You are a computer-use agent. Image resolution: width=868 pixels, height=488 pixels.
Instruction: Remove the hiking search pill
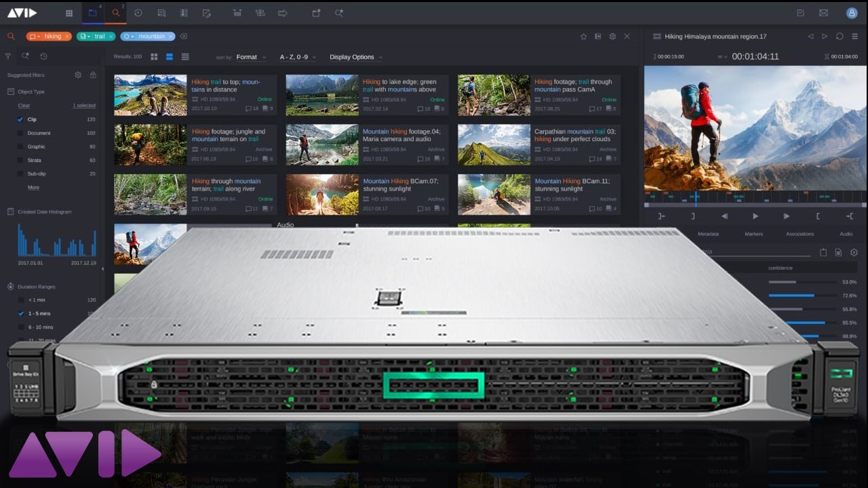(x=66, y=37)
